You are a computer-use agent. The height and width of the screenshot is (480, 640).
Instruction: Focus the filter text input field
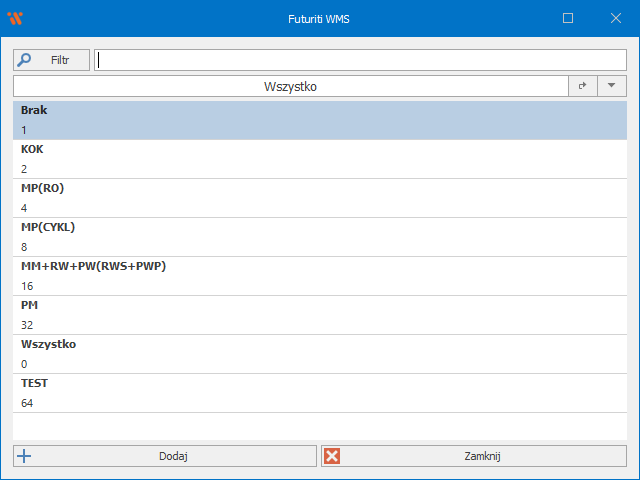coord(360,60)
